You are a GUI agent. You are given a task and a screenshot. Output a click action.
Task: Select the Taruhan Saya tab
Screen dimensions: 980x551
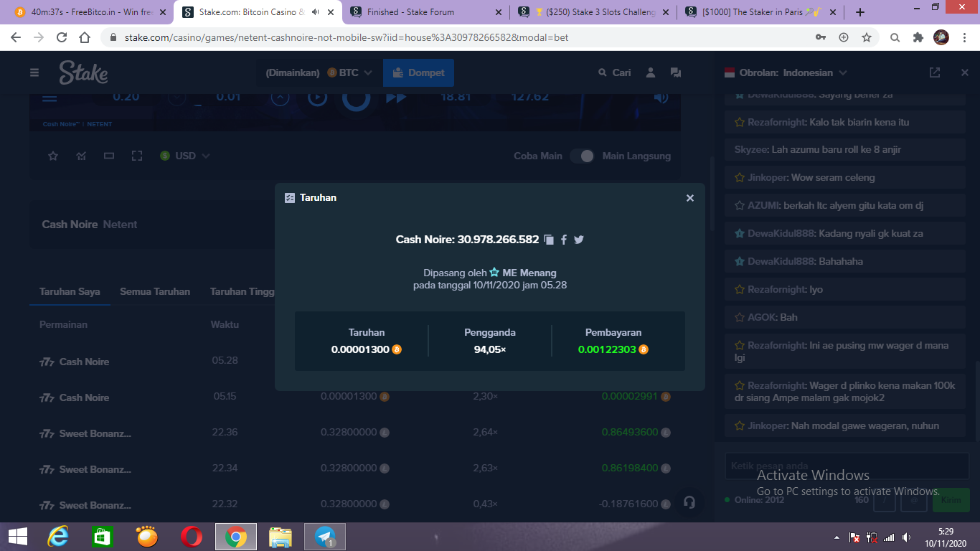click(70, 291)
